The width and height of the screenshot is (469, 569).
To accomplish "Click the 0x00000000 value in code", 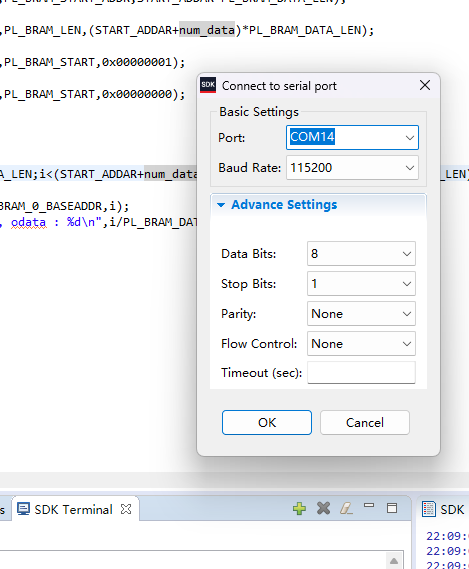I will (136, 94).
